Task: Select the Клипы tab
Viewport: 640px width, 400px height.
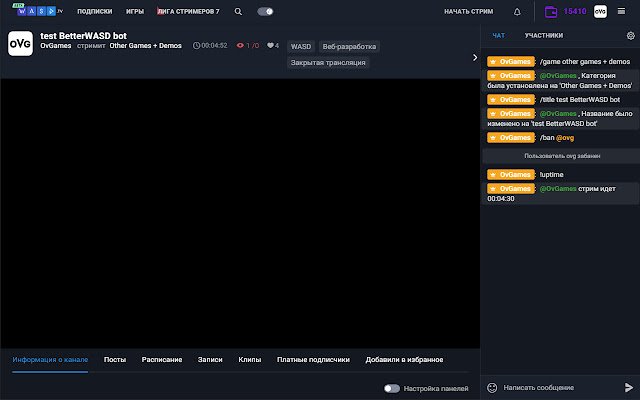Action: click(249, 360)
